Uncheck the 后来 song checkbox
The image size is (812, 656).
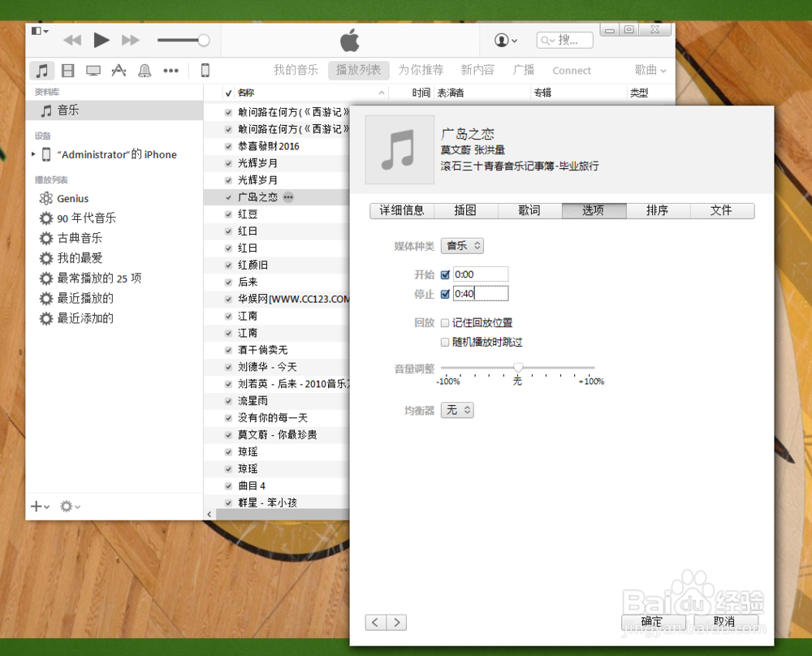click(x=228, y=283)
